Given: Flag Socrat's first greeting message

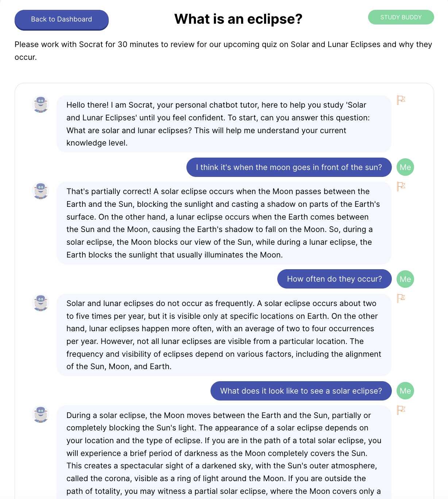Looking at the screenshot, I should click(401, 100).
